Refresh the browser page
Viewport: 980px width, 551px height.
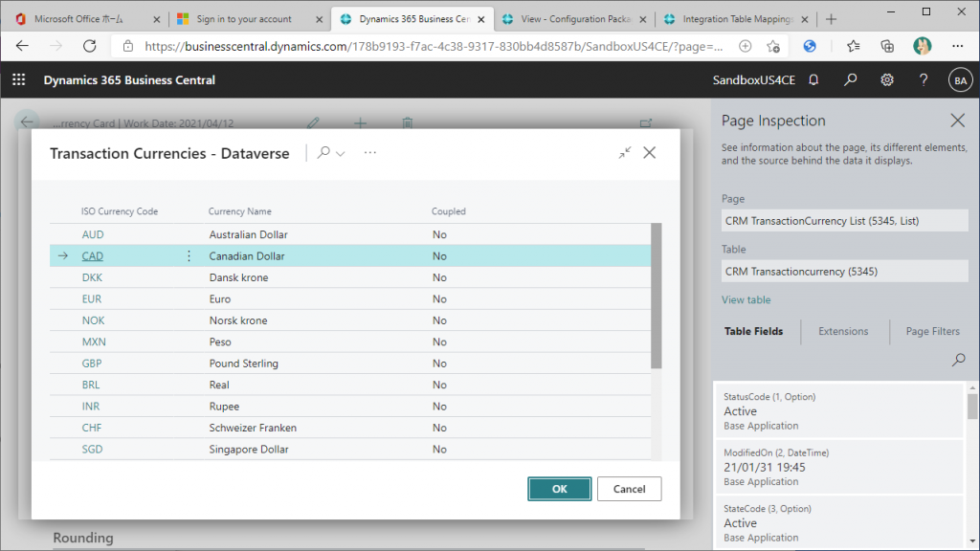coord(89,46)
